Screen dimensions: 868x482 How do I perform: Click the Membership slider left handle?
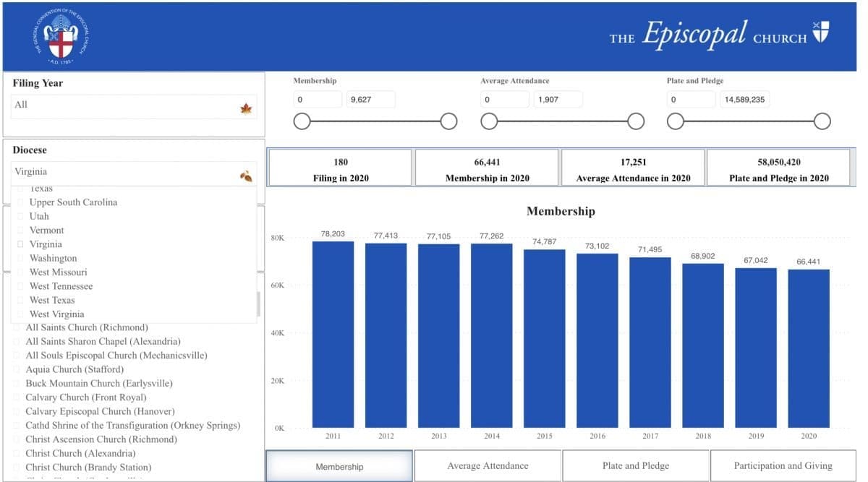(302, 121)
